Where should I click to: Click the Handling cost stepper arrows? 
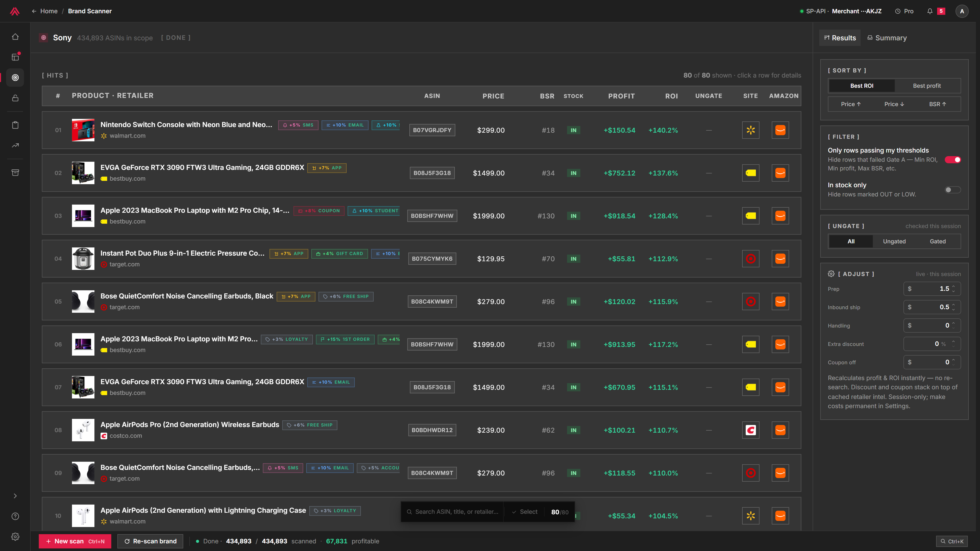953,325
